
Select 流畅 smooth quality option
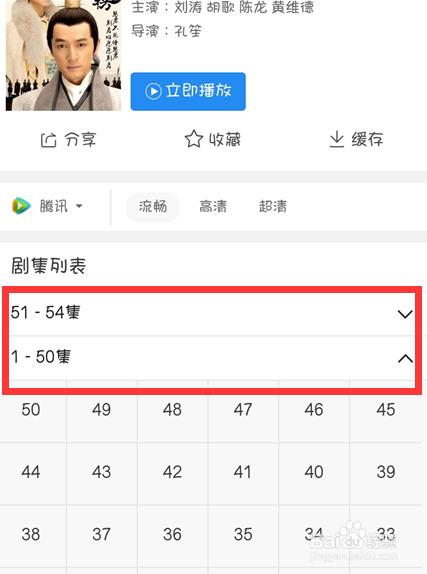click(153, 206)
